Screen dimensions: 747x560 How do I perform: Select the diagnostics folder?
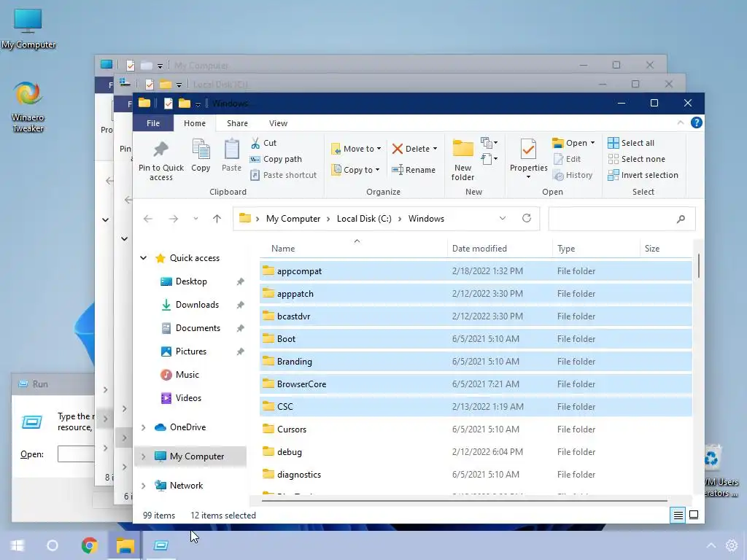[x=476, y=474]
